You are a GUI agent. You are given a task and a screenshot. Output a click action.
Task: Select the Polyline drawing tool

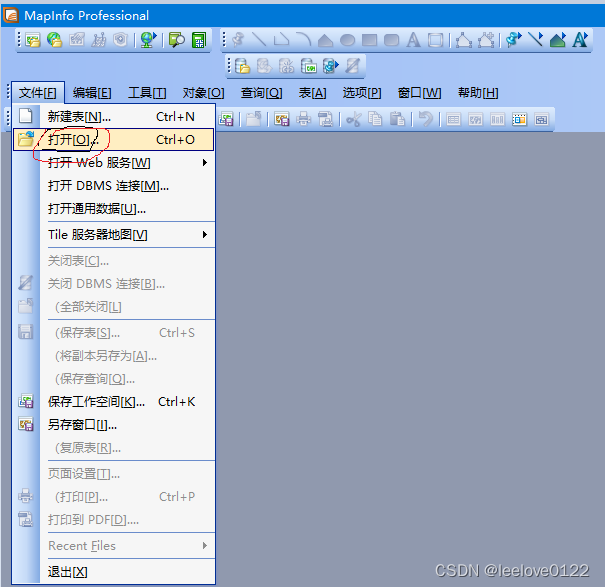[281, 40]
